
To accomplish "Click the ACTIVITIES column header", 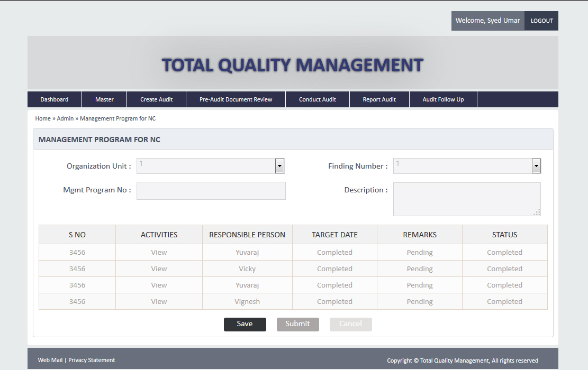I will point(159,235).
